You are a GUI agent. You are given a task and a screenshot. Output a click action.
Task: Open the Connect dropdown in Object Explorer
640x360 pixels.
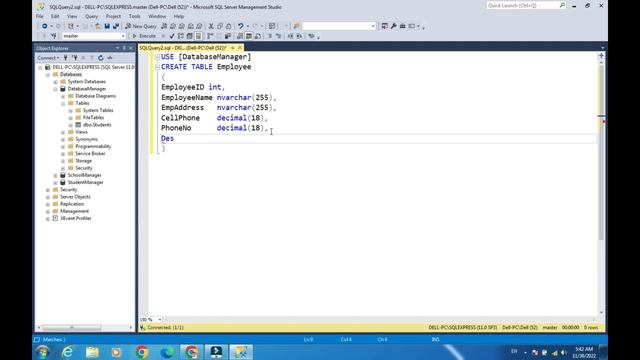tap(48, 58)
